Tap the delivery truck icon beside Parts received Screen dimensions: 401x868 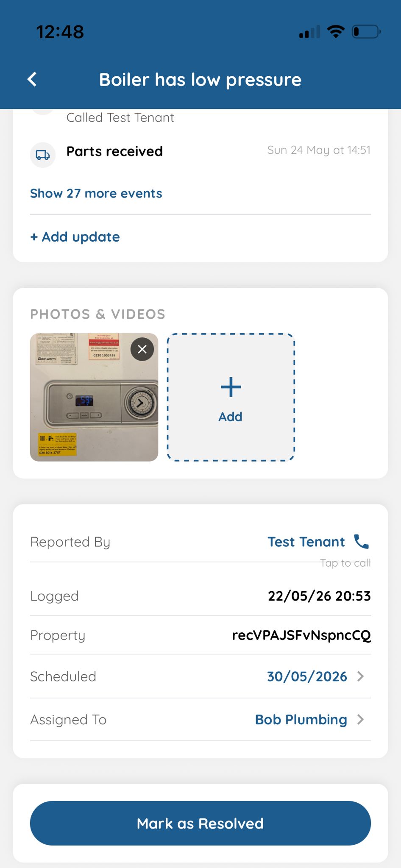(x=42, y=155)
